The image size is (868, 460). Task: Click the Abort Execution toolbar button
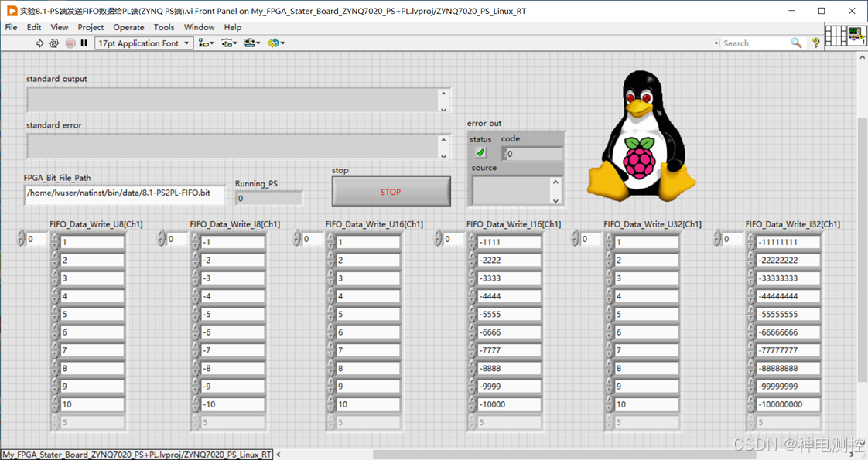tap(70, 43)
